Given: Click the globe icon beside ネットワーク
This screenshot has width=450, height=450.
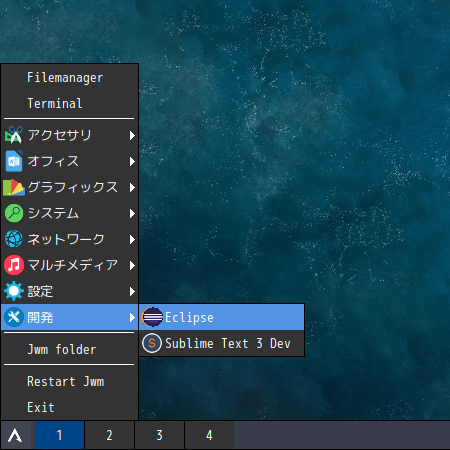Looking at the screenshot, I should (x=14, y=239).
